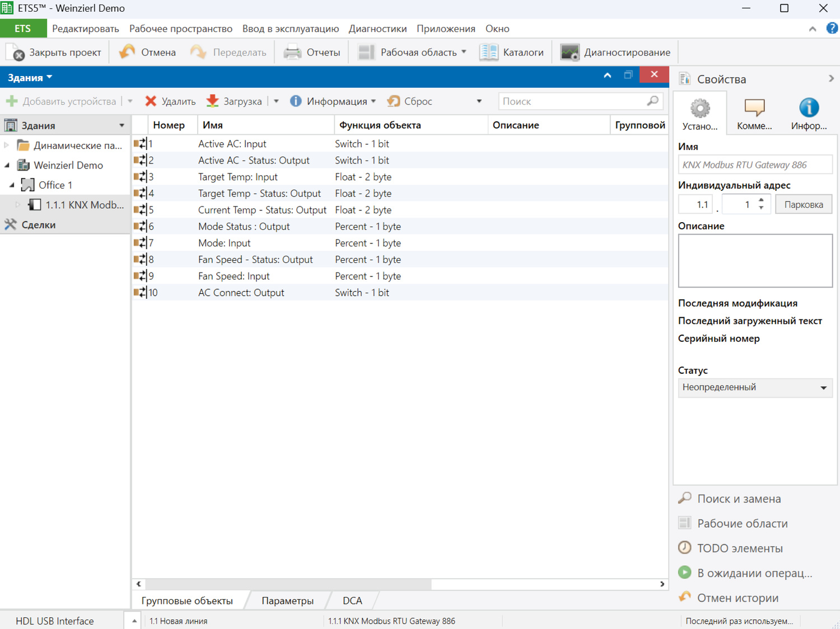
Task: Click the red Delete X icon
Action: (x=151, y=101)
